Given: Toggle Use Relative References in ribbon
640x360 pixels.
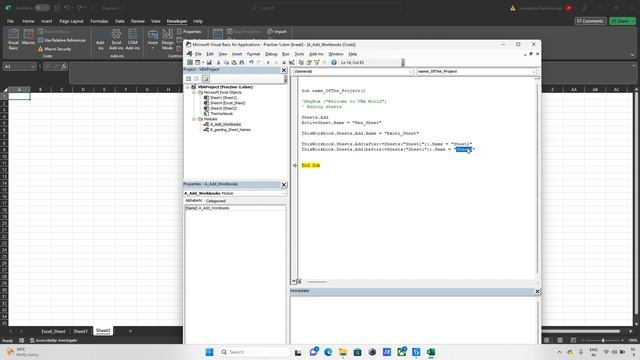Looking at the screenshot, I should (x=62, y=40).
